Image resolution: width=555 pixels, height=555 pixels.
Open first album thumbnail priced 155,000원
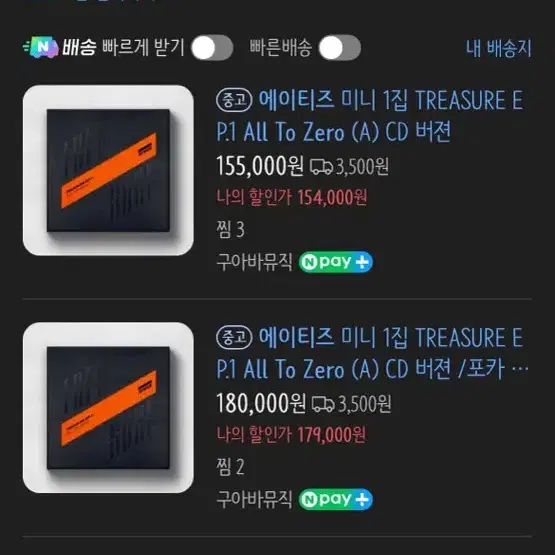(108, 170)
